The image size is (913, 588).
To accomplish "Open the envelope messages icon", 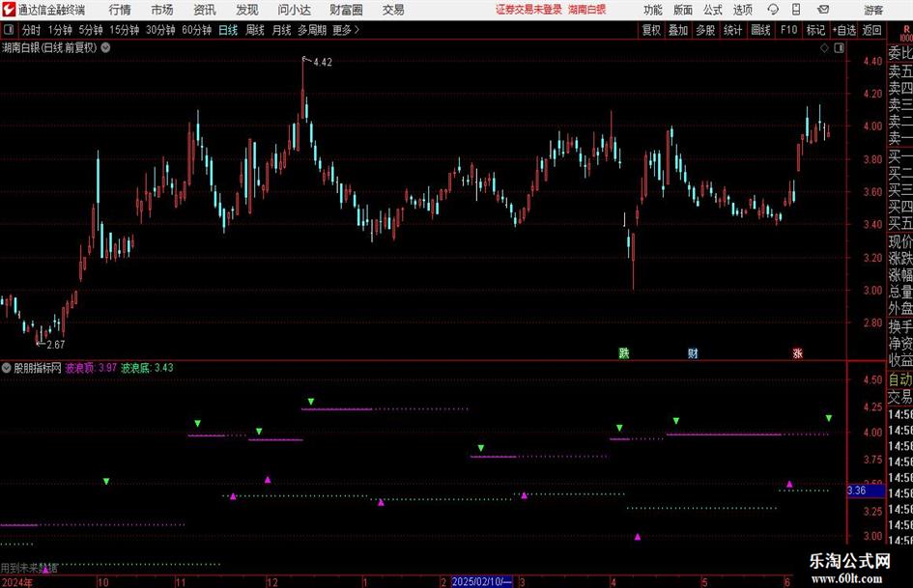I will (x=823, y=10).
